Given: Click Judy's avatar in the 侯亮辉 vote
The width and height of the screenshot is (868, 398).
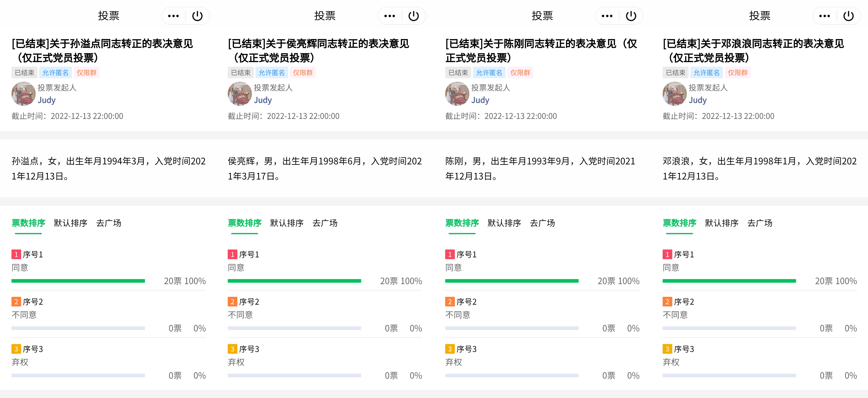Looking at the screenshot, I should tap(240, 94).
